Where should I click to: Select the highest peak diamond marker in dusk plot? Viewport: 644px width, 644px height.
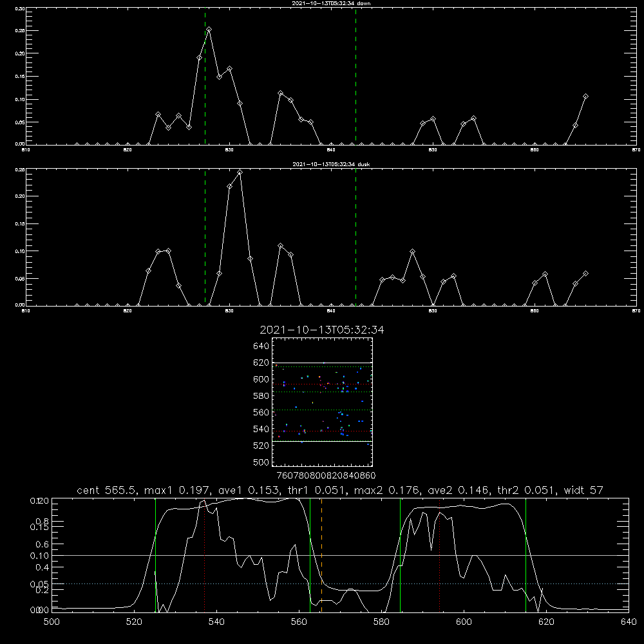pos(240,173)
